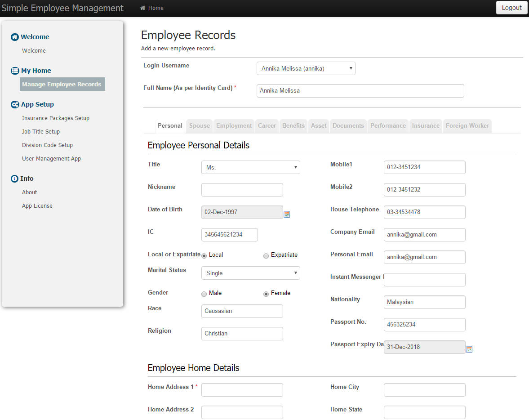This screenshot has width=529, height=420.
Task: Open Division Code Setup
Action: [47, 145]
